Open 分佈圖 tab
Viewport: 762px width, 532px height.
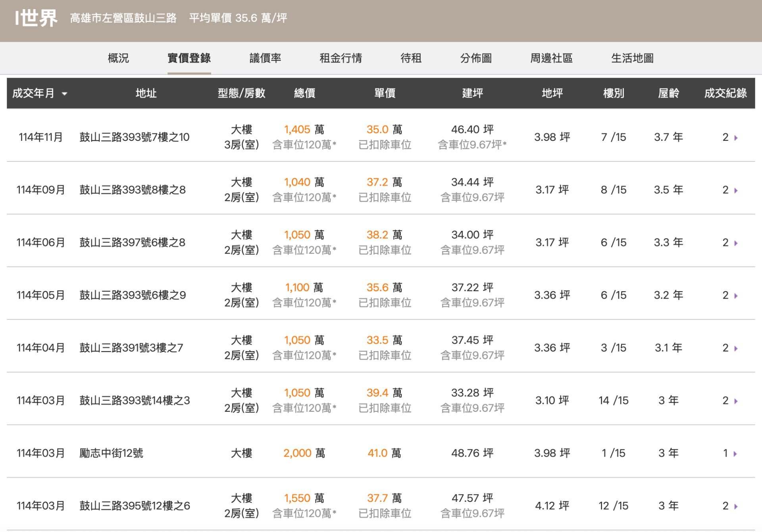[476, 58]
